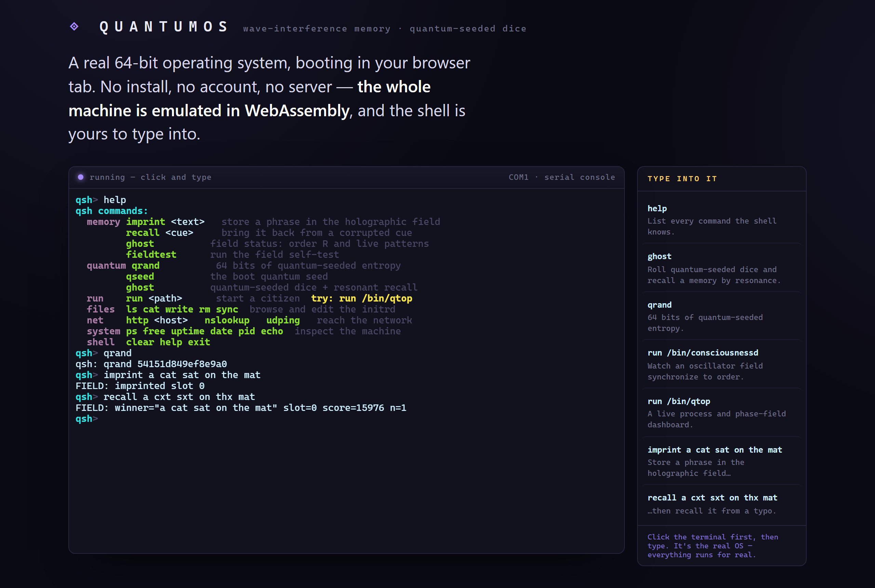Click 'ps free uptime date pid echo' line
The image size is (875, 588).
tap(204, 331)
